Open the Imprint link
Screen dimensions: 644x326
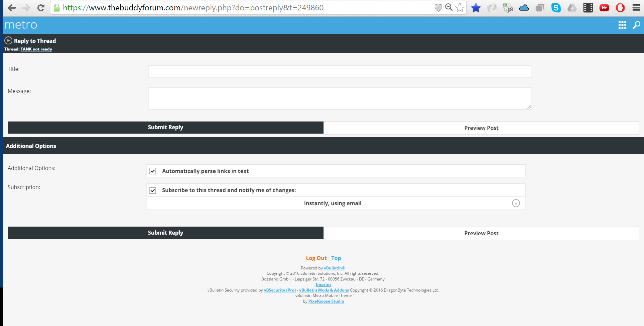tap(323, 284)
